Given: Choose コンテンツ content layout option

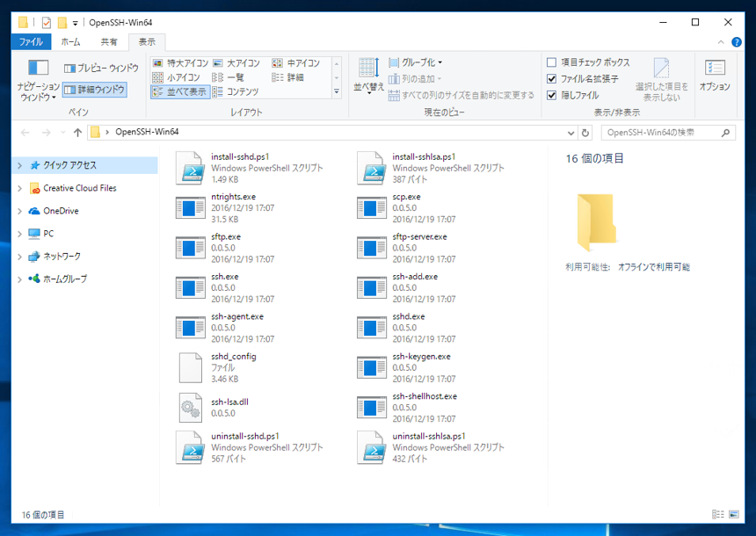Looking at the screenshot, I should click(236, 91).
